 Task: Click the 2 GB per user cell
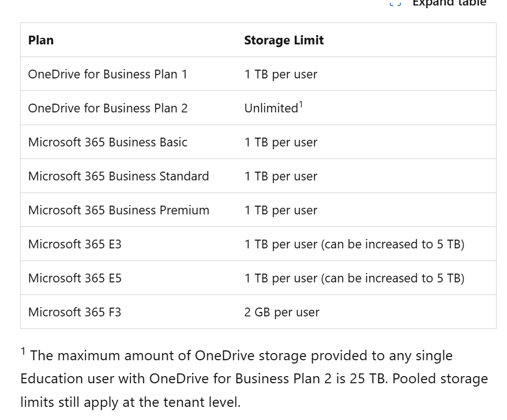click(x=282, y=312)
